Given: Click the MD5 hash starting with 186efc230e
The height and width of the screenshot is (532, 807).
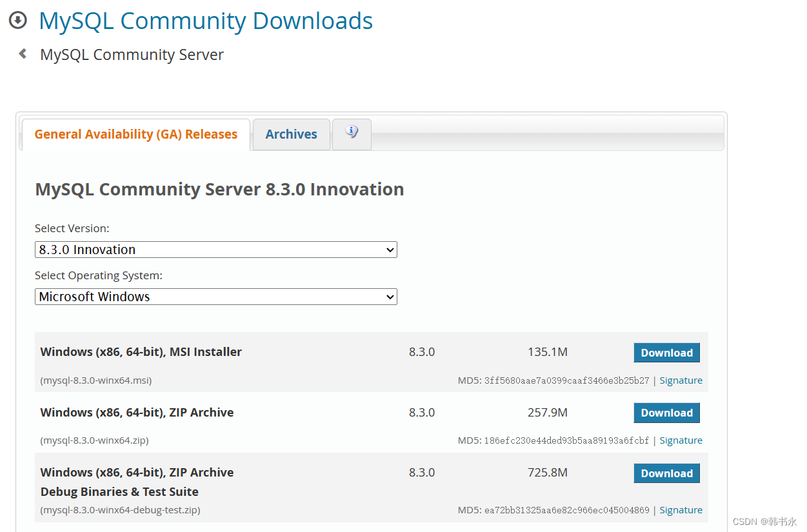Looking at the screenshot, I should (x=566, y=440).
